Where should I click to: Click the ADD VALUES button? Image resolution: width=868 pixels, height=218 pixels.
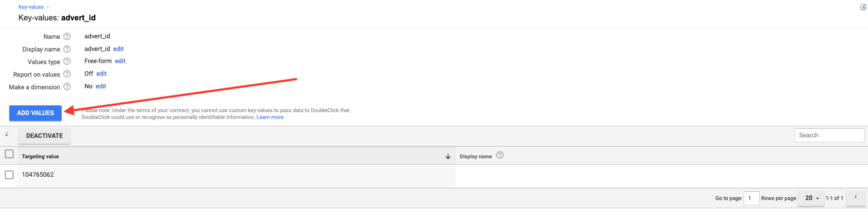pyautogui.click(x=35, y=113)
